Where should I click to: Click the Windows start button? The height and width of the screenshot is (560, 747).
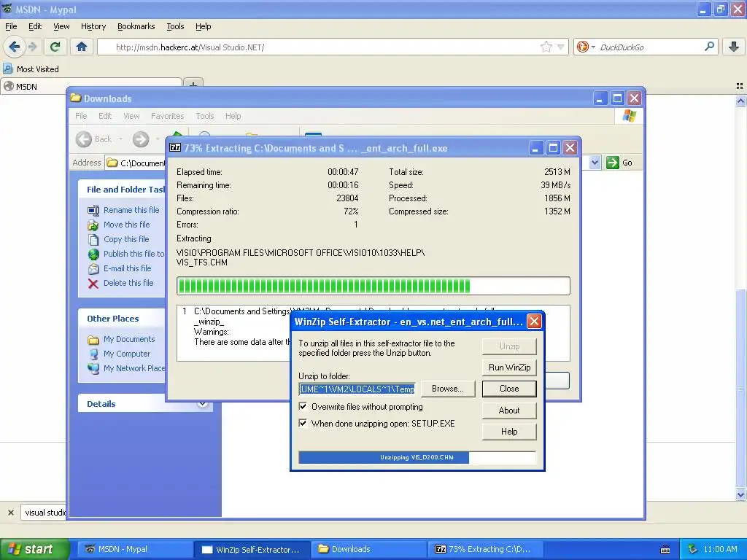34,549
